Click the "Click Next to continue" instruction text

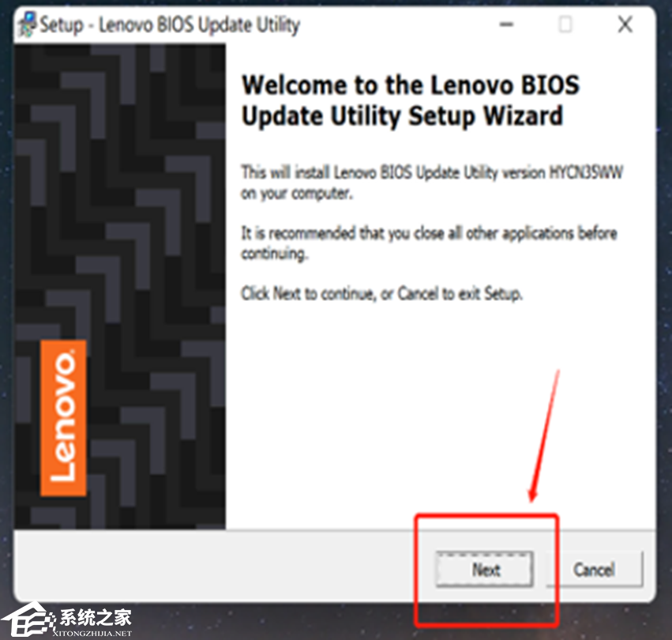(381, 294)
